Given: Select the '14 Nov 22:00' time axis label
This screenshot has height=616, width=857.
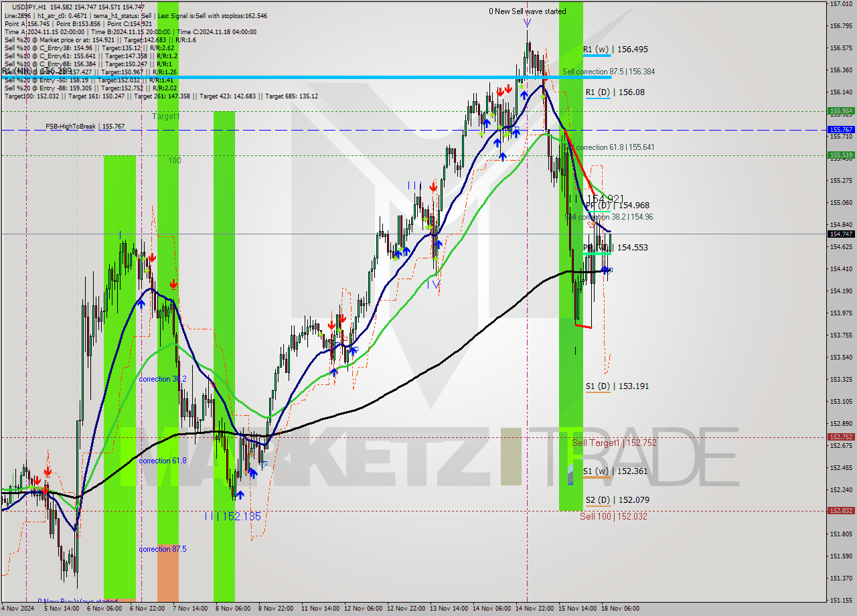Looking at the screenshot, I should (536, 609).
